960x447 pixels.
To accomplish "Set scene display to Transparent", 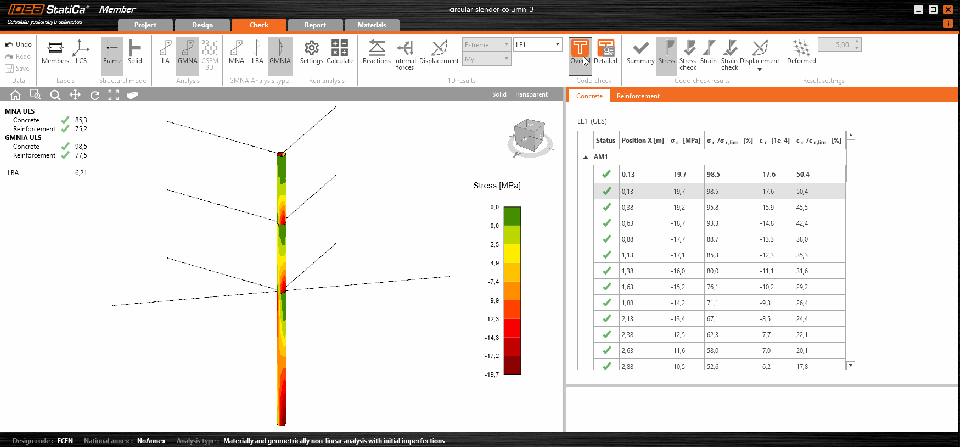I will (x=531, y=95).
